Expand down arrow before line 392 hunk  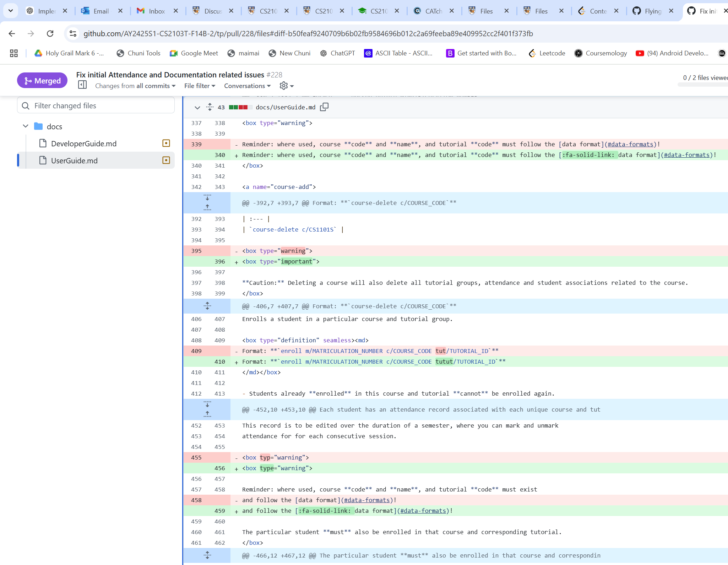tap(207, 197)
